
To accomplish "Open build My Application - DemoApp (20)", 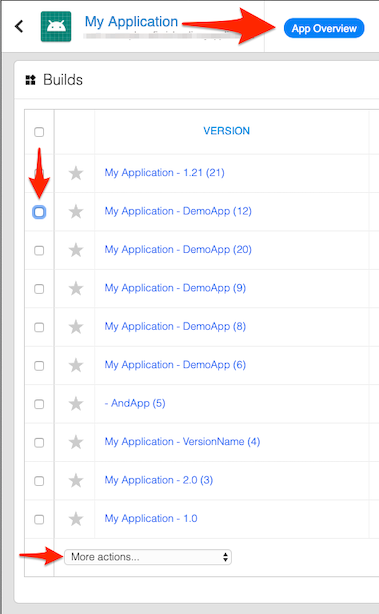I will (x=178, y=249).
